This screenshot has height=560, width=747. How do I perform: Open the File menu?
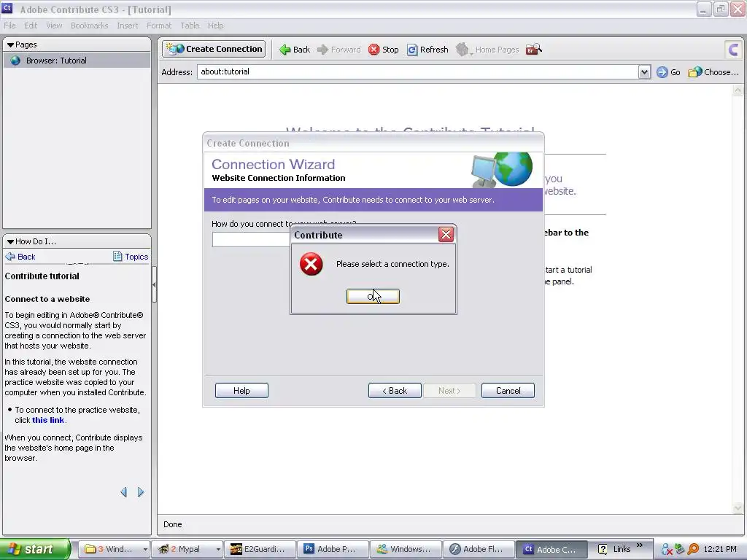tap(9, 26)
